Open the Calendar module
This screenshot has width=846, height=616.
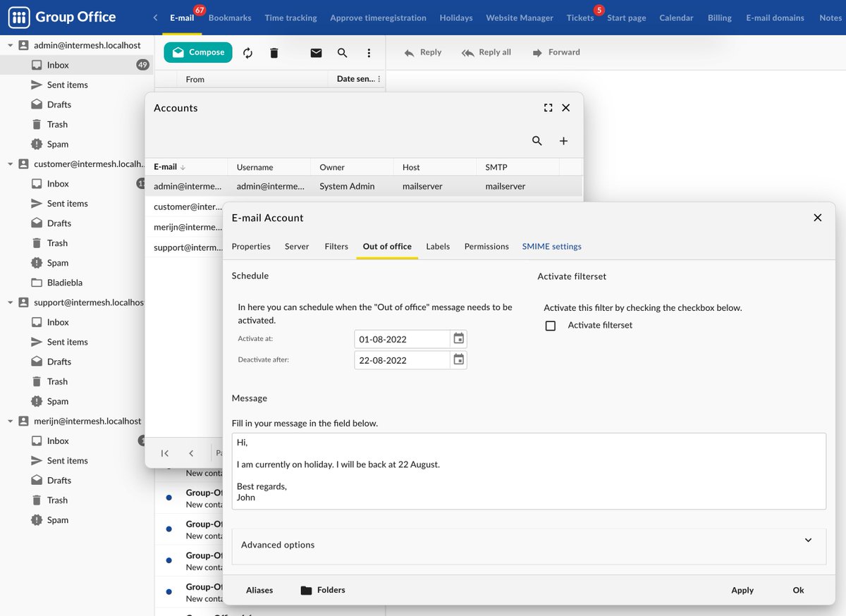(x=676, y=18)
